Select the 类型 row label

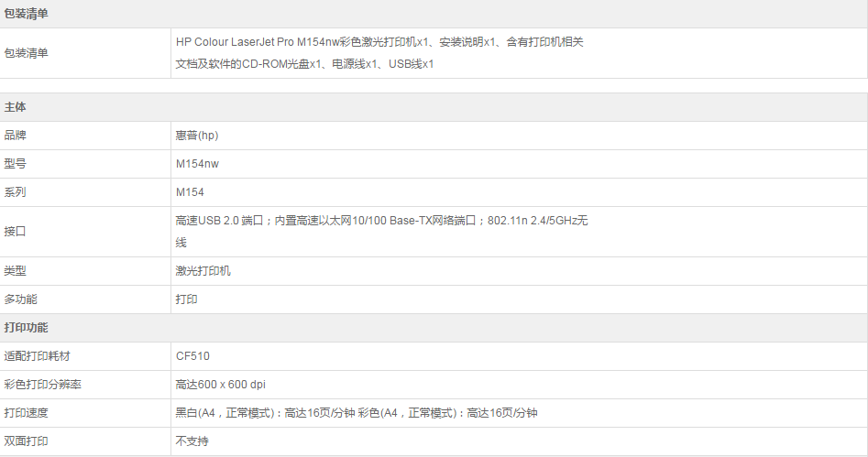[15, 271]
